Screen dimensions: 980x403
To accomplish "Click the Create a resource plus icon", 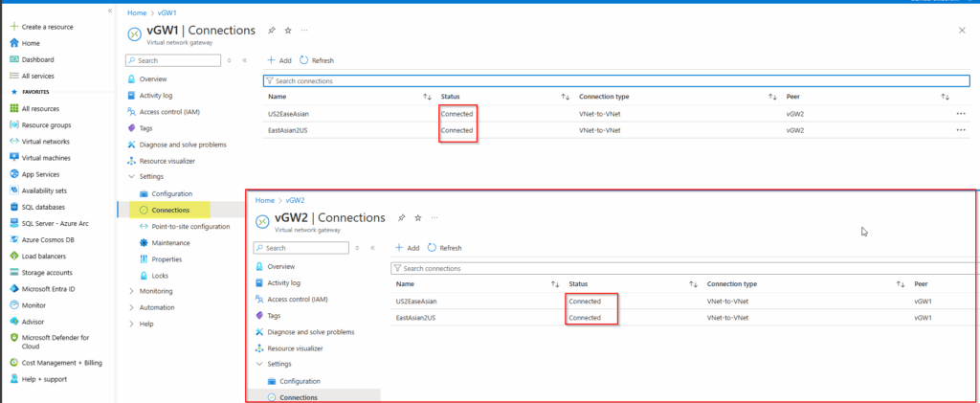I will pos(14,27).
